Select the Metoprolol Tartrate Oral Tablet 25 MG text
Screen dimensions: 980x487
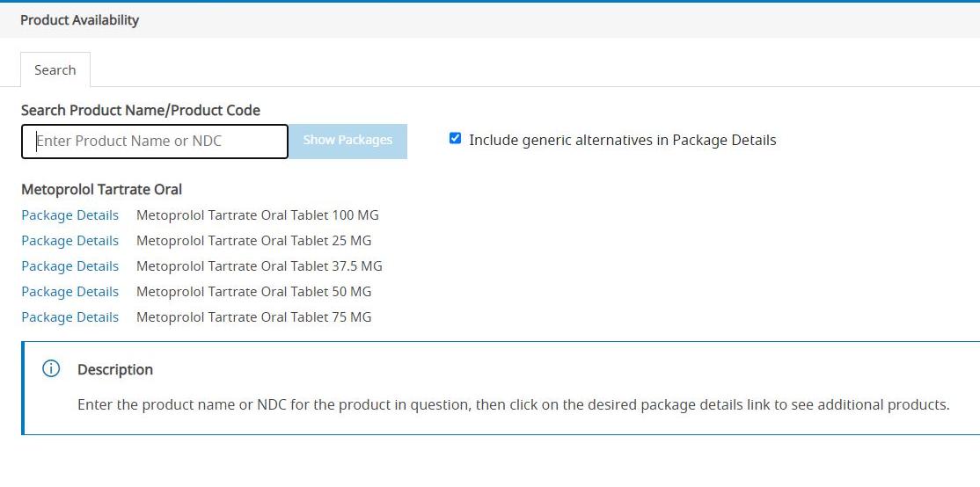pyautogui.click(x=253, y=241)
